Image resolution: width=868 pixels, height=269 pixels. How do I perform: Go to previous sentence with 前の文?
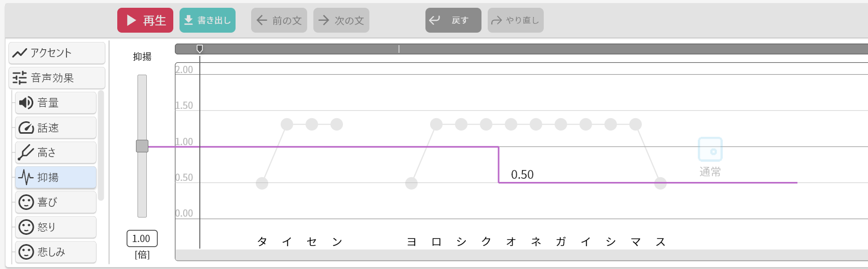point(279,20)
